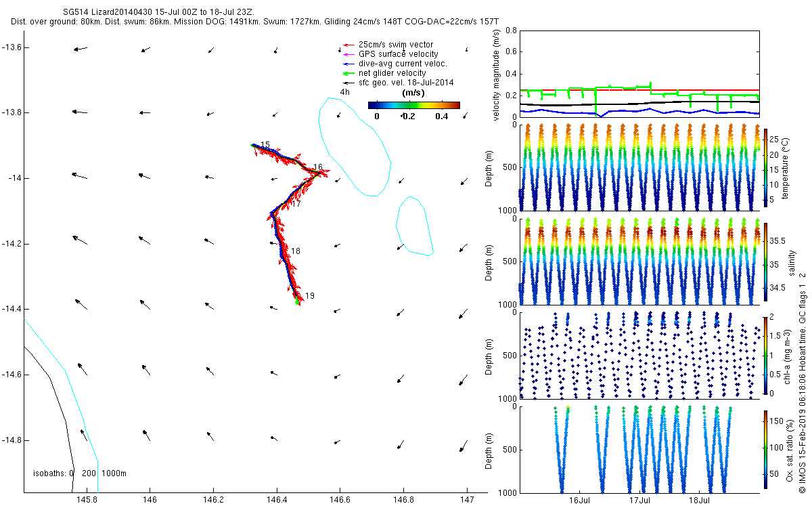
Task: Click the red swim vector legend arrow
Action: (x=348, y=45)
